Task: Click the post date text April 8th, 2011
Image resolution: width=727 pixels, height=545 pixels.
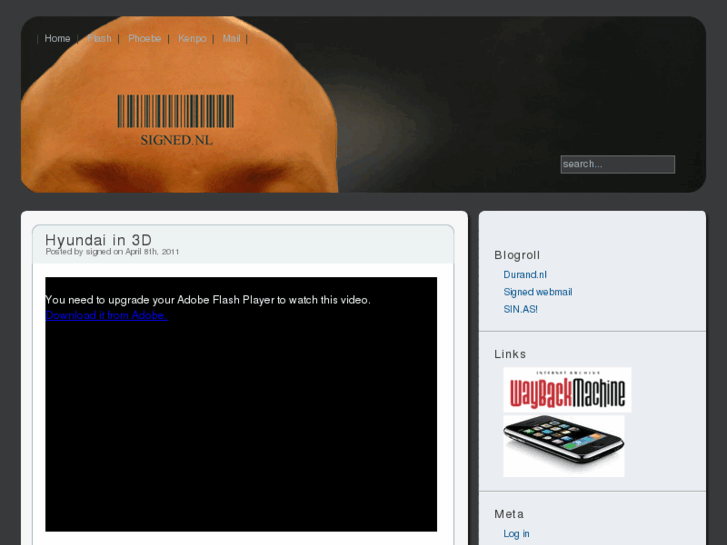Action: 152,252
